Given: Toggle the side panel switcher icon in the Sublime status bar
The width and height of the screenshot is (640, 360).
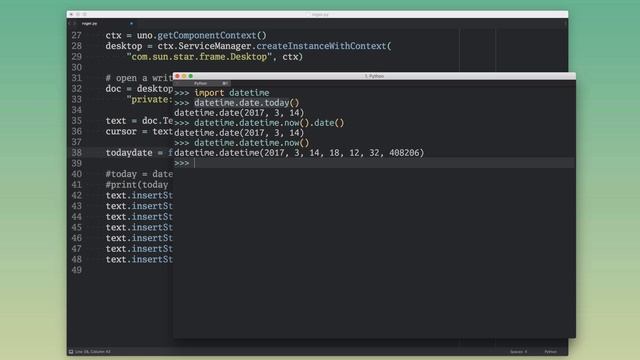Looking at the screenshot, I should [71, 351].
